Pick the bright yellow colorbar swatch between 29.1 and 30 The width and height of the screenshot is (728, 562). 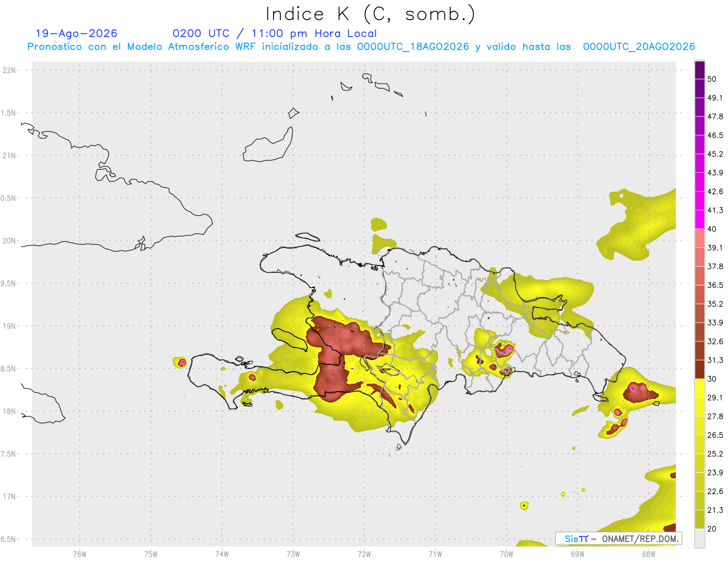click(699, 389)
